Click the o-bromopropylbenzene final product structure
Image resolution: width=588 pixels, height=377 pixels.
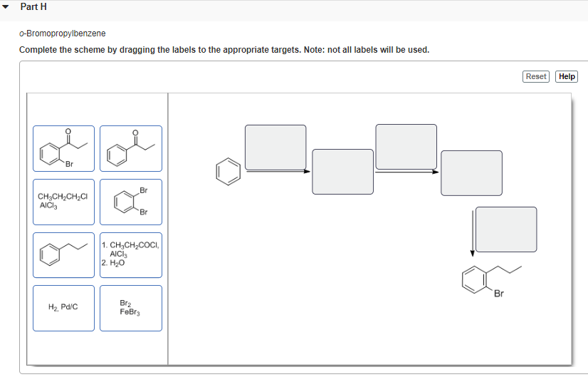[491, 281]
